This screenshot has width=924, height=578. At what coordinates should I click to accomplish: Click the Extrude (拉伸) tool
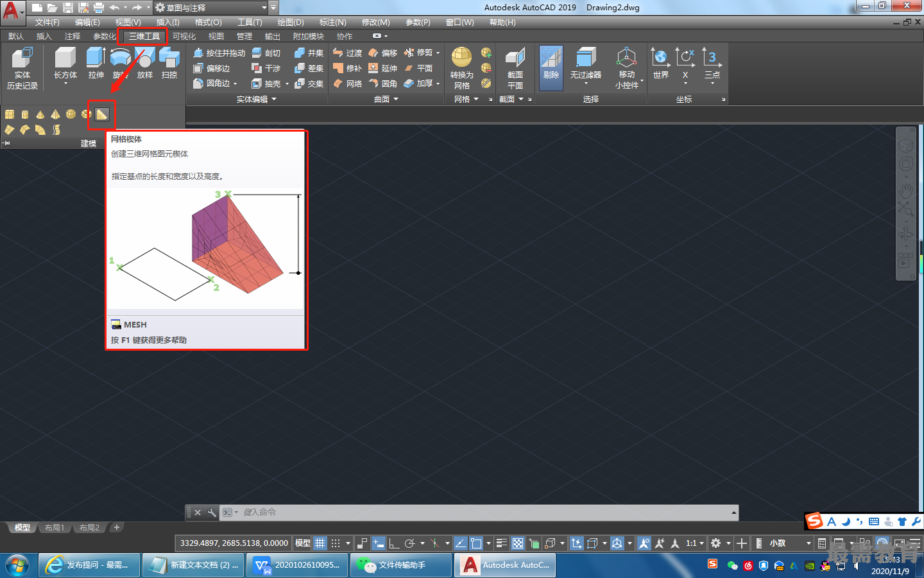pyautogui.click(x=96, y=63)
